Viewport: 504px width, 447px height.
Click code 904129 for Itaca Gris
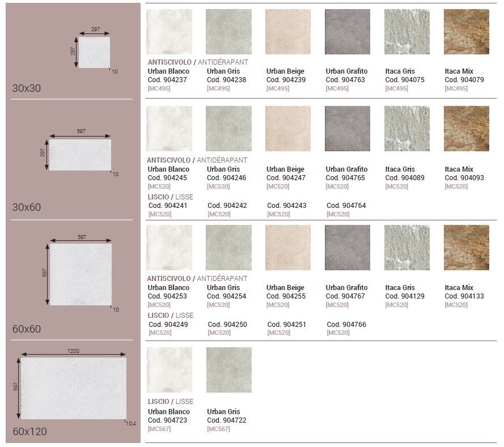click(405, 296)
